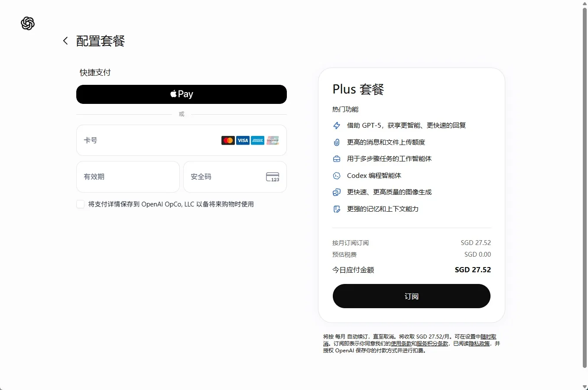This screenshot has height=390, width=588.
Task: Click the scrollbar down arrow
Action: pyautogui.click(x=585, y=387)
